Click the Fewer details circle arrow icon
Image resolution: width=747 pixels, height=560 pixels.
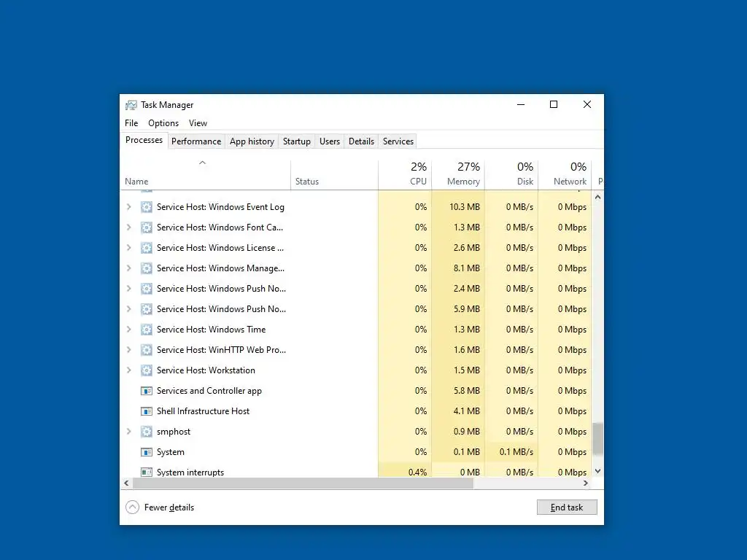(133, 507)
